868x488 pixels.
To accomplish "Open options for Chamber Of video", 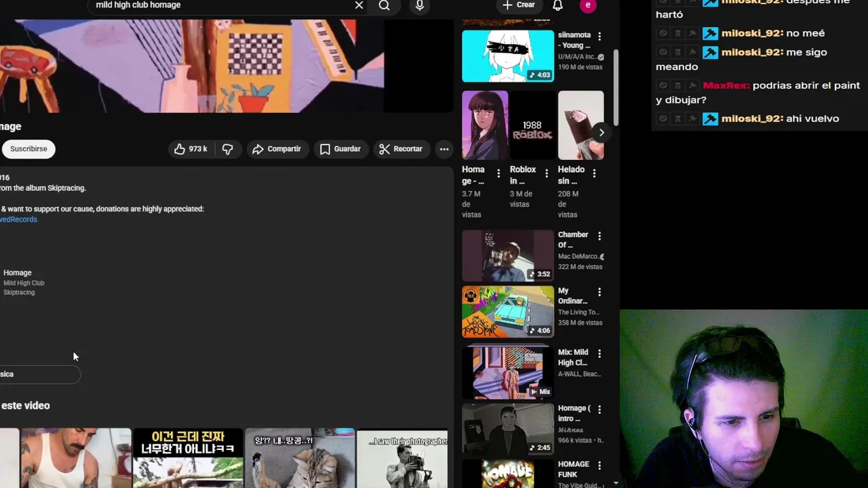I will click(599, 236).
